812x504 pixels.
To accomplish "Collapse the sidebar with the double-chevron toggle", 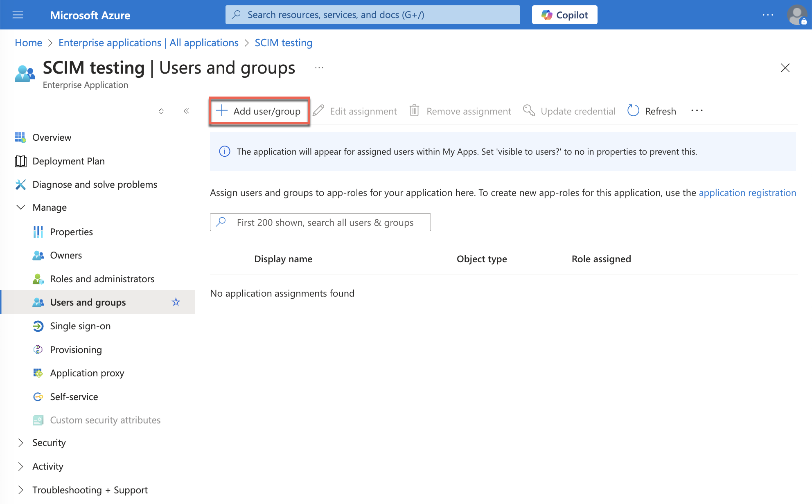I will (186, 111).
